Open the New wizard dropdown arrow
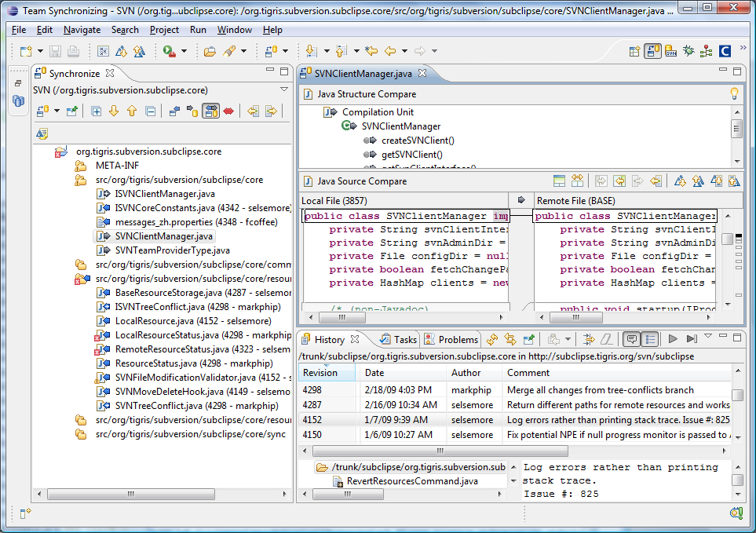The width and height of the screenshot is (756, 533). click(x=38, y=52)
